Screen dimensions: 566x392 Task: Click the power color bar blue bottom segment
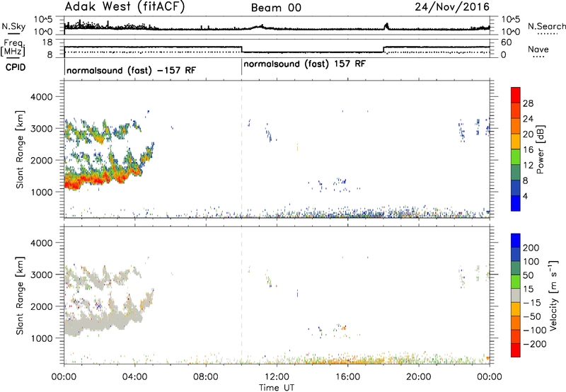[x=516, y=203]
